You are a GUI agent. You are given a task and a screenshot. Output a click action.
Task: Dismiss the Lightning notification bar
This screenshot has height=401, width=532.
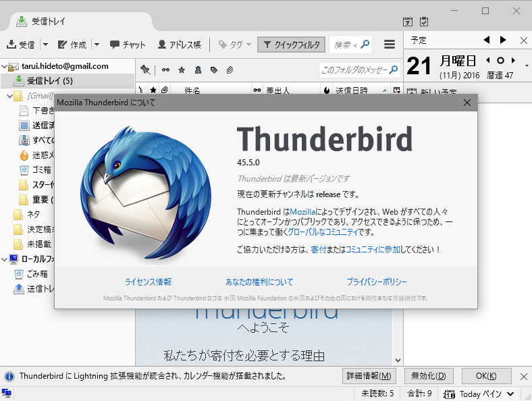click(x=523, y=377)
